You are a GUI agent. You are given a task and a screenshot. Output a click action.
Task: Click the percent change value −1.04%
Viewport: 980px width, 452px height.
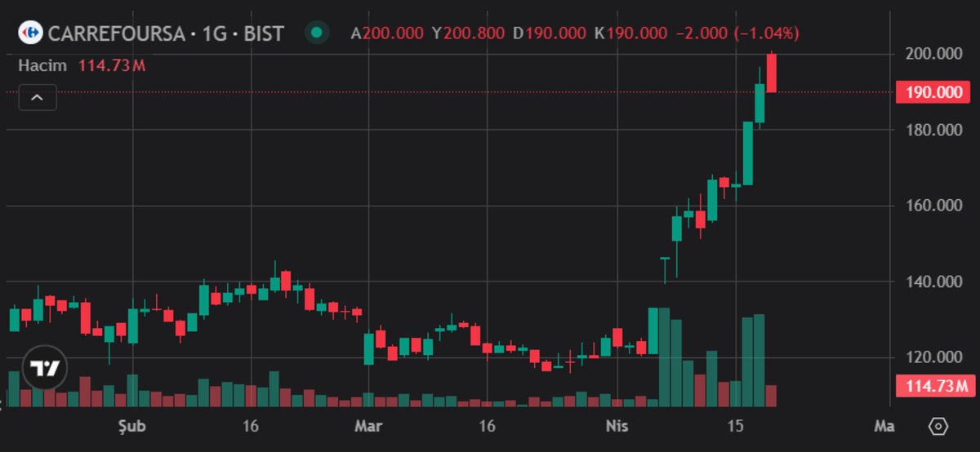tap(767, 33)
